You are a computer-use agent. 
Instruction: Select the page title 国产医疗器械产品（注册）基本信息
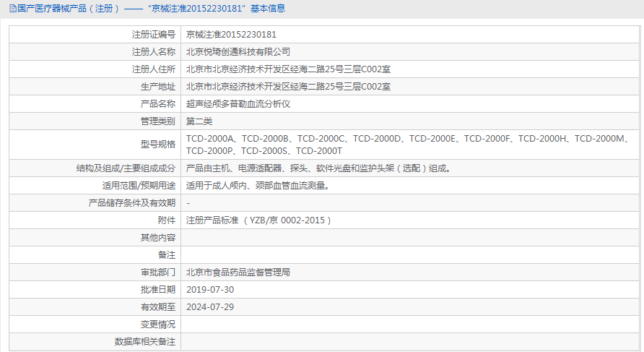(x=151, y=9)
